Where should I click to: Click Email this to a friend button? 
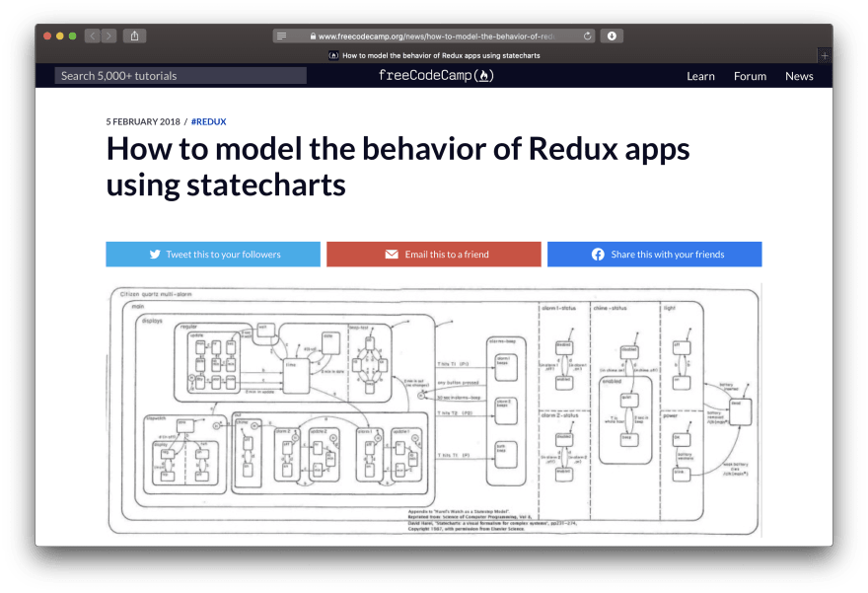[433, 255]
